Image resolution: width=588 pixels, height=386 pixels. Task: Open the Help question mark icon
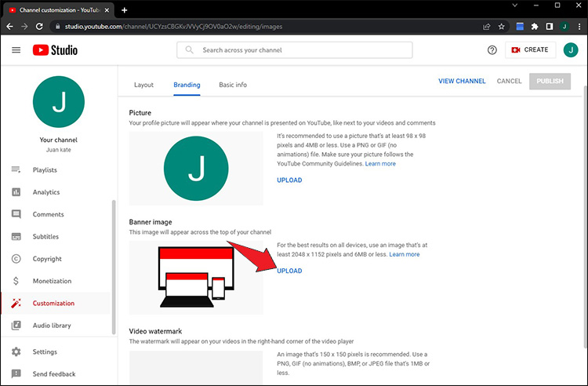492,50
